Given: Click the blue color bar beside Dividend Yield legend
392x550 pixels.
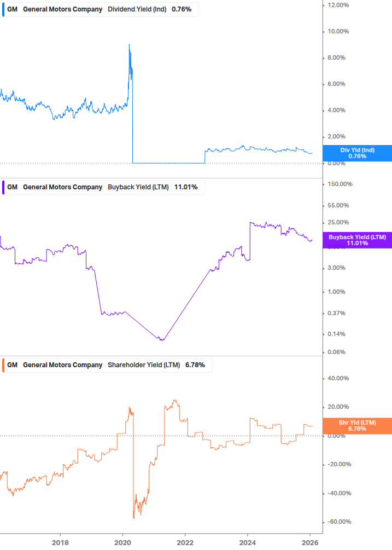Looking at the screenshot, I should tap(3, 9).
